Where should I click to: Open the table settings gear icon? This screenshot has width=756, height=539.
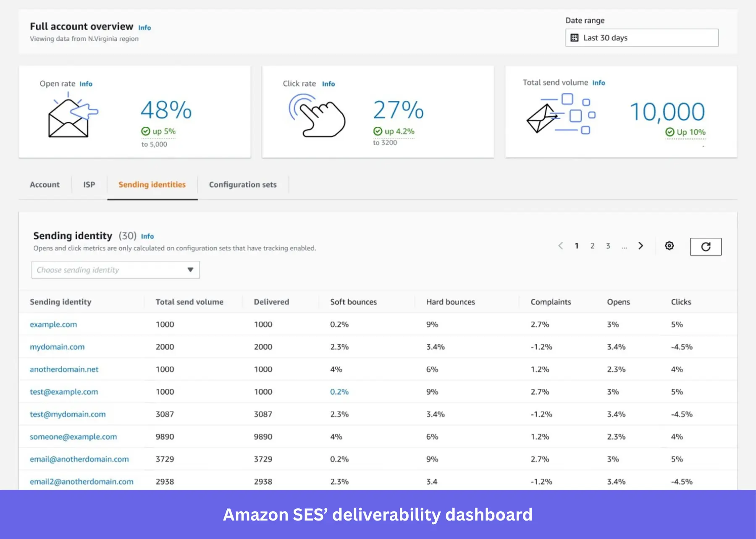click(669, 246)
